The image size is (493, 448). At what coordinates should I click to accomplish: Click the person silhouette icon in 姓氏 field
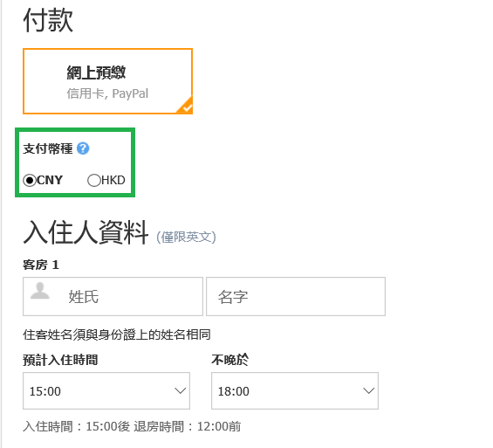pos(40,291)
